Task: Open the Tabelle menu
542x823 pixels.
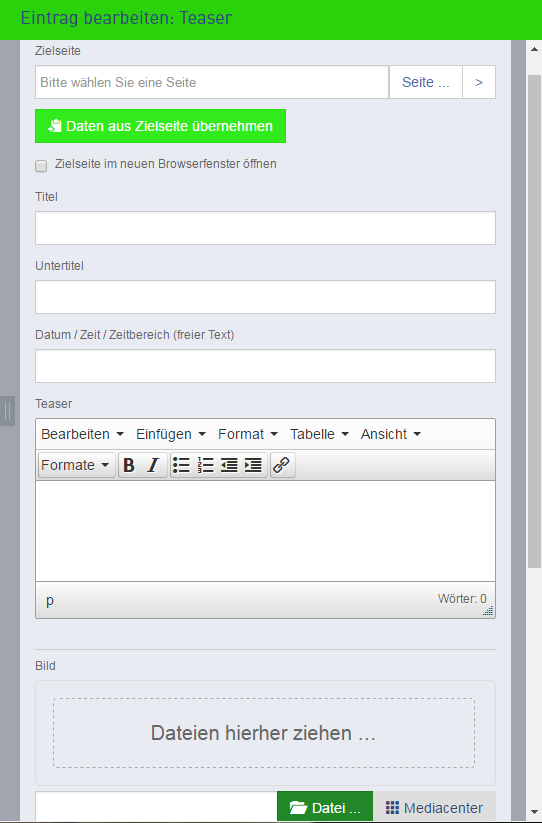Action: click(x=319, y=434)
